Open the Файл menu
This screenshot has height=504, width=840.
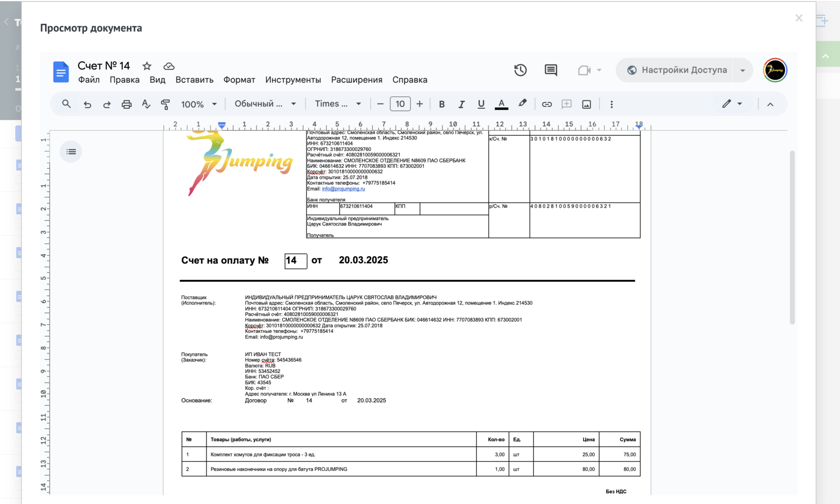pyautogui.click(x=89, y=80)
